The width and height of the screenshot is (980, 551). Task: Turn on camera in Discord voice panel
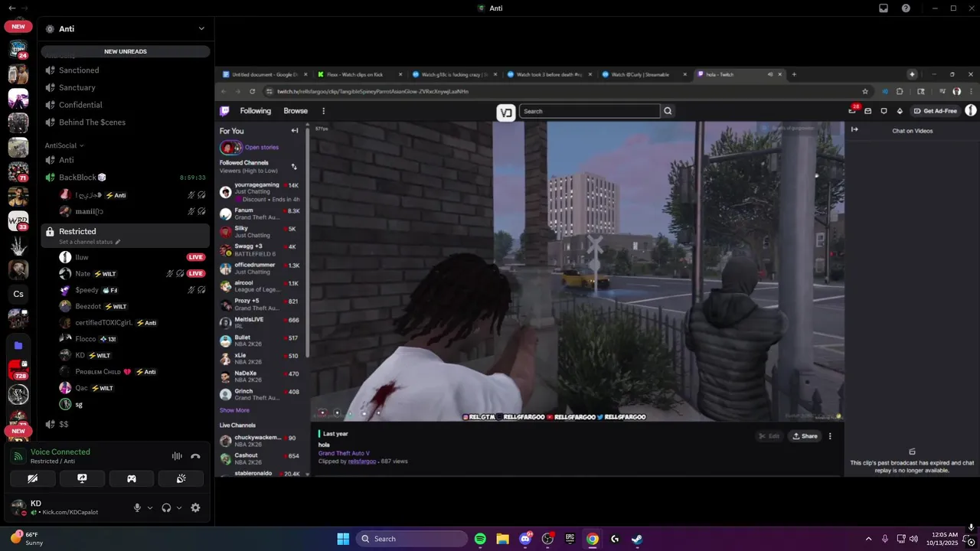[33, 478]
